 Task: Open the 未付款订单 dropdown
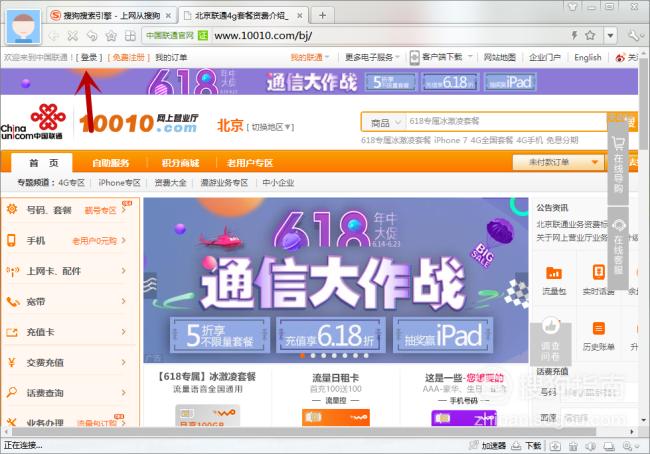557,162
